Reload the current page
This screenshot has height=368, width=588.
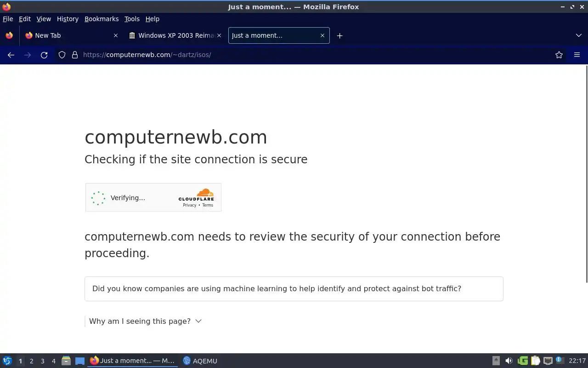pyautogui.click(x=44, y=55)
